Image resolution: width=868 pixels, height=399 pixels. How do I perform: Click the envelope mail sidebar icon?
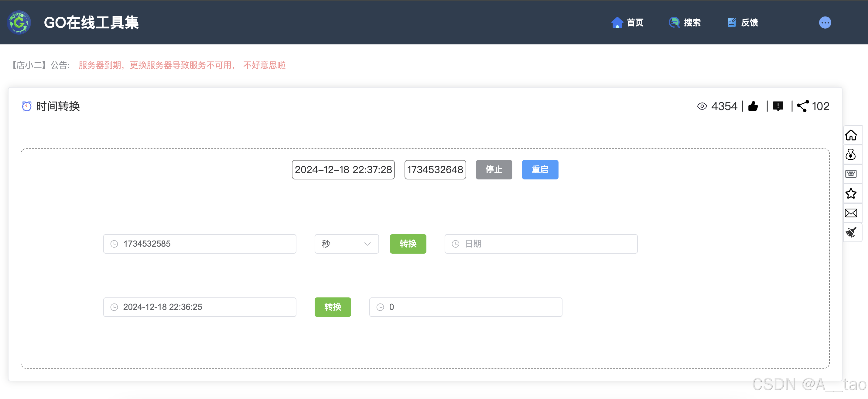click(x=851, y=213)
